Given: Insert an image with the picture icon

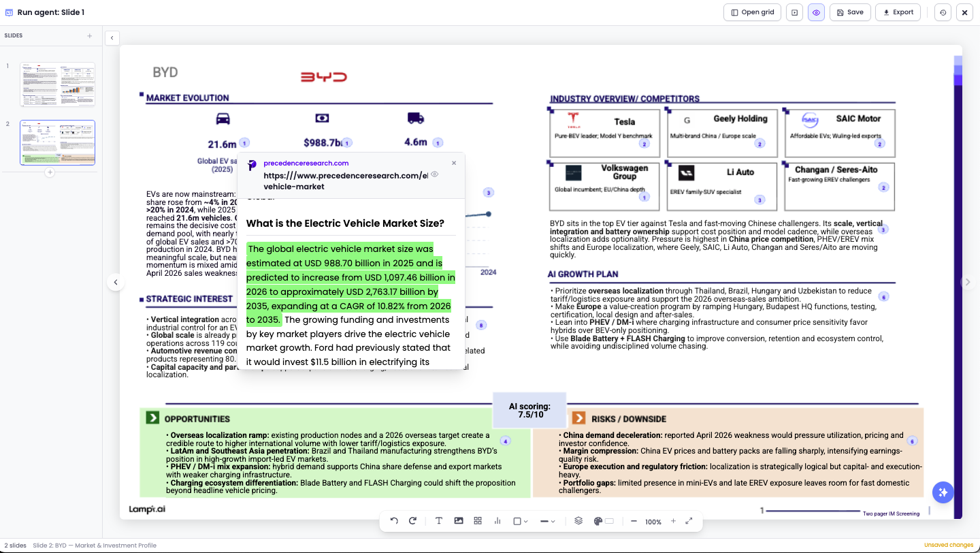Looking at the screenshot, I should 459,521.
